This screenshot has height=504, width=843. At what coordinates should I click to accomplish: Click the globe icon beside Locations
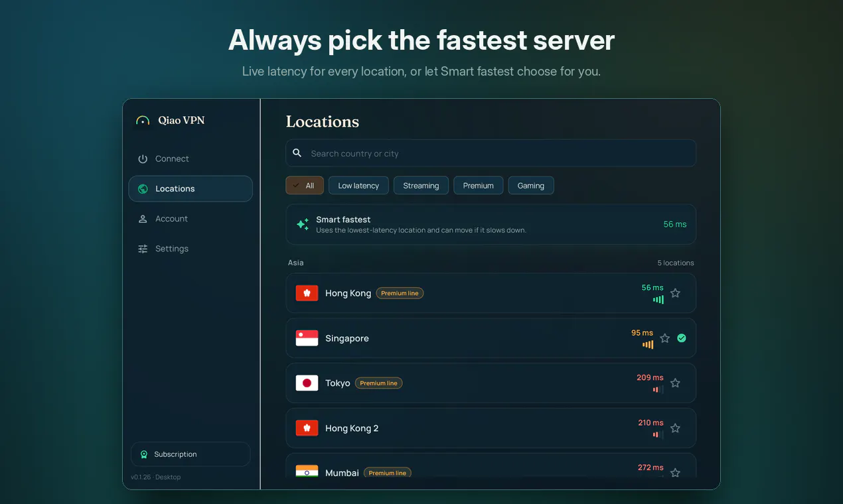pyautogui.click(x=143, y=189)
